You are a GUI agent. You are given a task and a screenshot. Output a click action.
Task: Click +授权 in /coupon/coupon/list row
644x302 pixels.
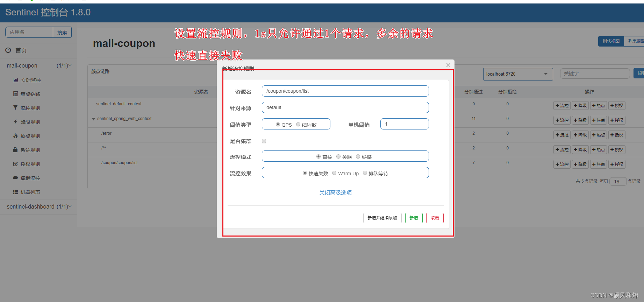(x=617, y=164)
